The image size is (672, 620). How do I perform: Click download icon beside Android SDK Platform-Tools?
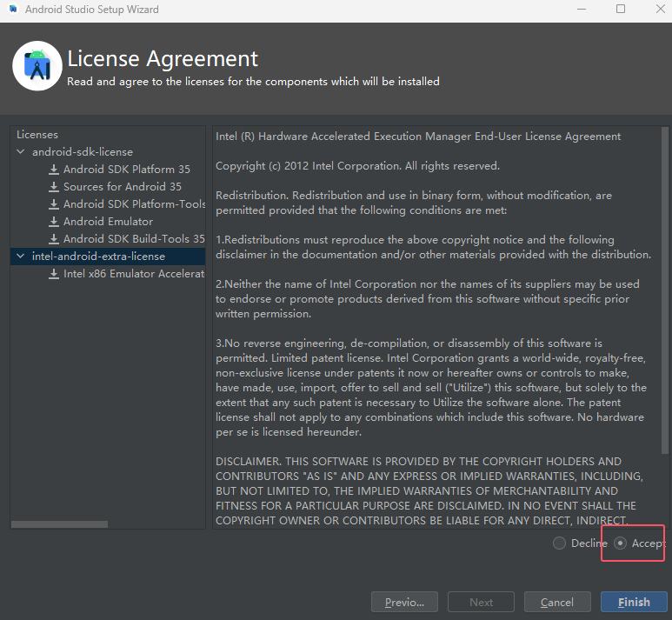coord(54,204)
